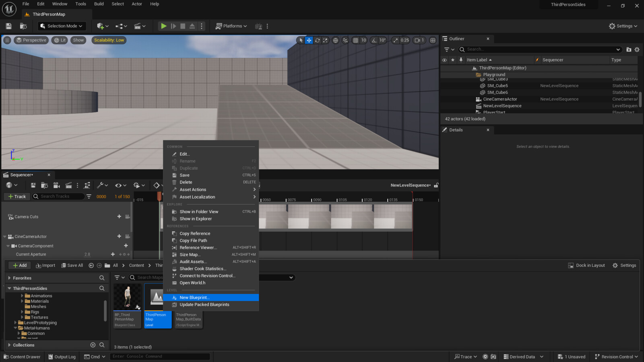Screen dimensions: 644x362
Task: Toggle rotation angle snapping
Action: 374,40
